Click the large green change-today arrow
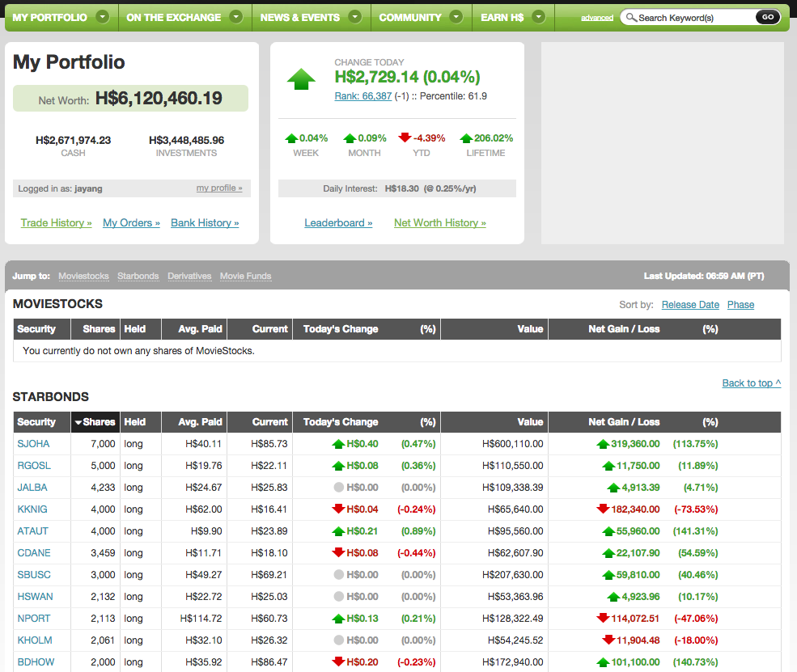 [x=301, y=78]
